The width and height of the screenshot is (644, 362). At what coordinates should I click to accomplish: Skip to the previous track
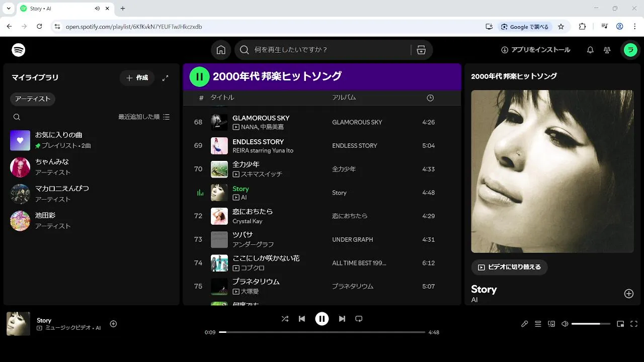point(302,319)
